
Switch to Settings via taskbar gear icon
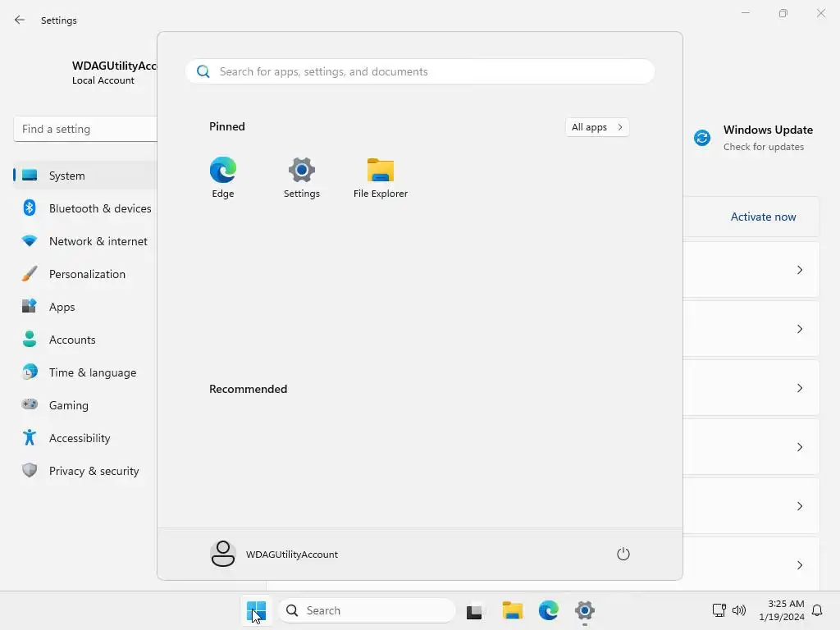(x=584, y=610)
